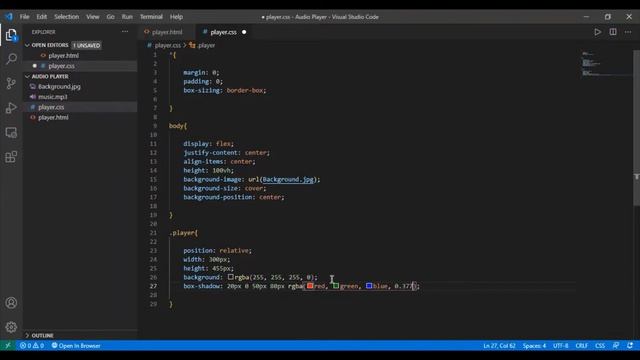The height and width of the screenshot is (360, 640).
Task: Close unsaved player.css tab dot
Action: pyautogui.click(x=244, y=32)
